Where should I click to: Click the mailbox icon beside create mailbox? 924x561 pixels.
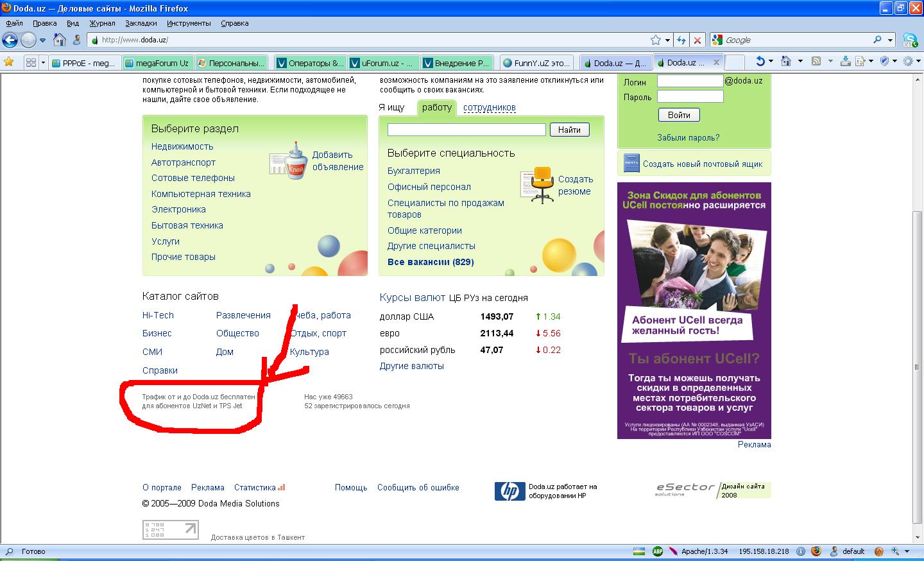[631, 163]
